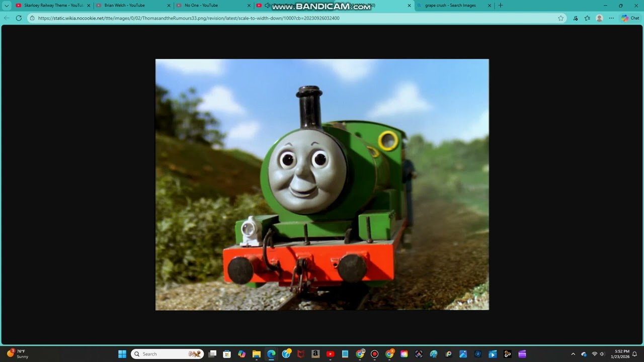Open File Explorer from taskbar
Image resolution: width=644 pixels, height=362 pixels.
coord(257,354)
